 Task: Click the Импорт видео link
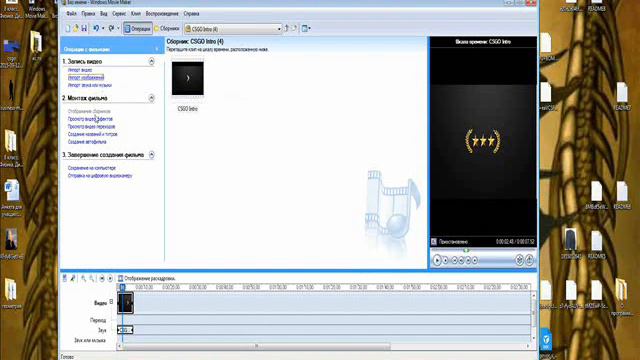tap(80, 70)
